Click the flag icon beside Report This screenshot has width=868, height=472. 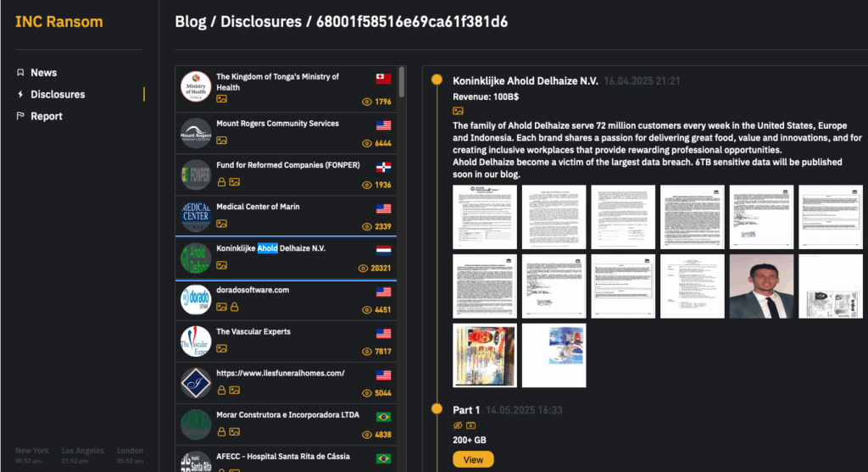point(20,117)
